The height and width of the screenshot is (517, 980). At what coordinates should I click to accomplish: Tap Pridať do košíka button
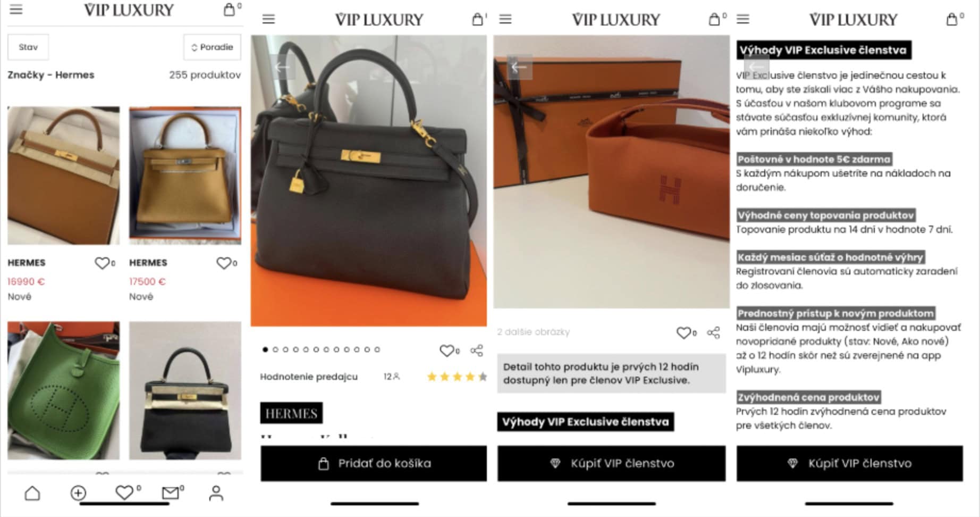point(374,463)
